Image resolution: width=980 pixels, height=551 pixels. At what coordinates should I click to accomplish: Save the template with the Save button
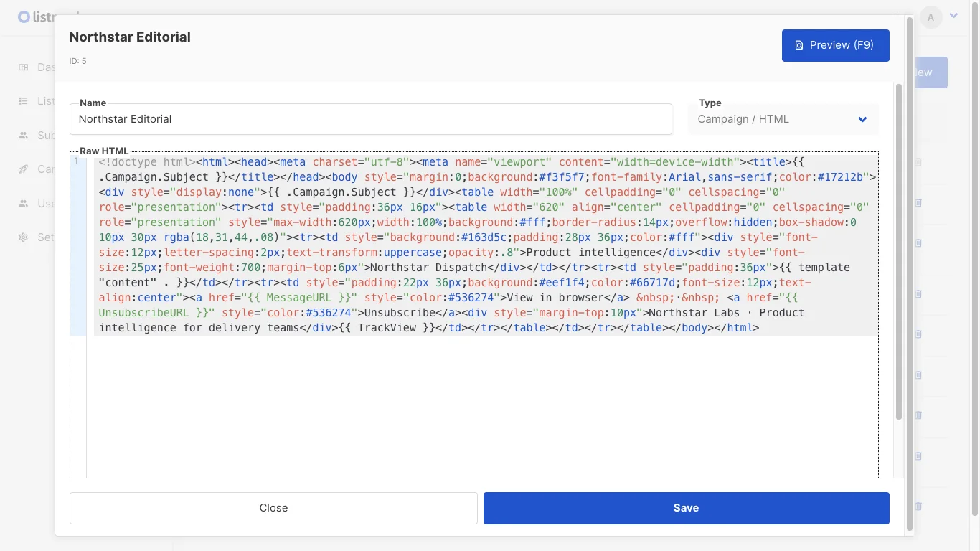[687, 508]
